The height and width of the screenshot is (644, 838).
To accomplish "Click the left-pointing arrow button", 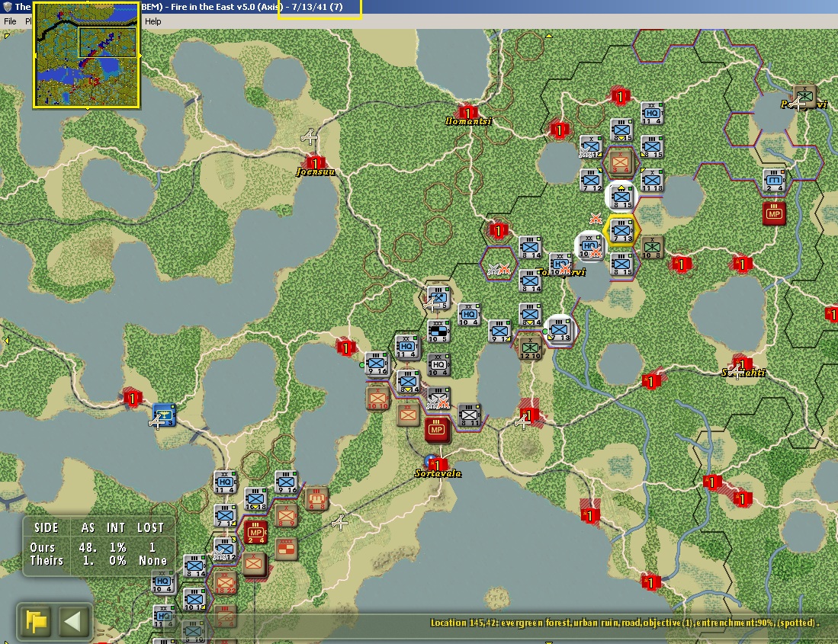I will pyautogui.click(x=72, y=622).
